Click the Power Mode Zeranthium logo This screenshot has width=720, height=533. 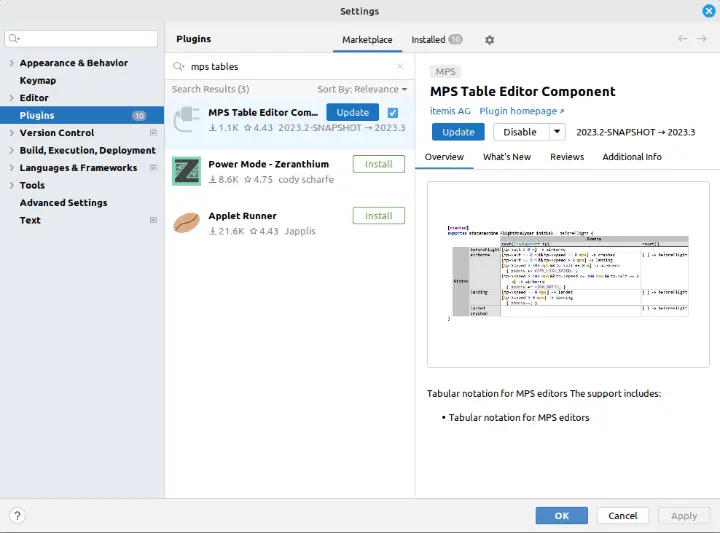coord(186,171)
